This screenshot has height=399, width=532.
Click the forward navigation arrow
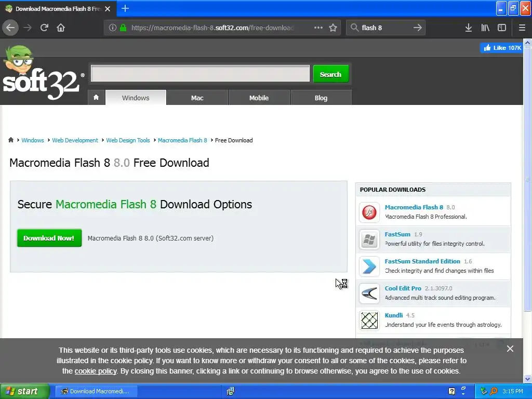pos(28,28)
